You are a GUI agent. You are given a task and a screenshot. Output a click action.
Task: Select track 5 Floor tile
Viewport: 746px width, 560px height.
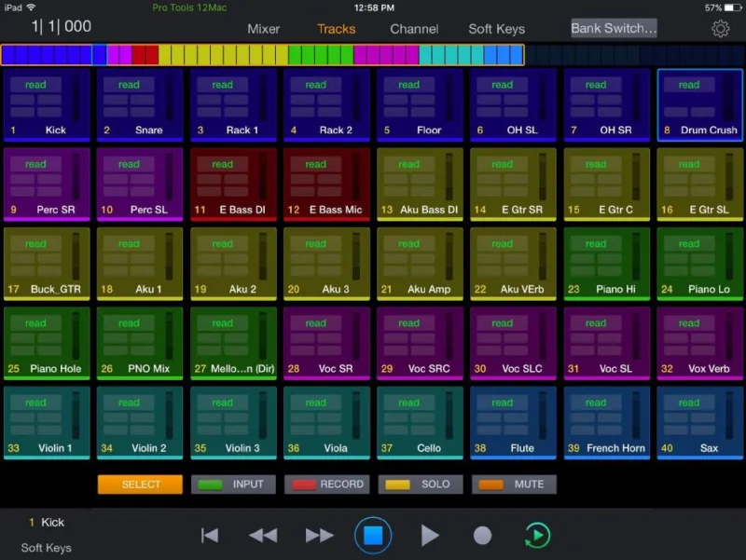[x=420, y=105]
